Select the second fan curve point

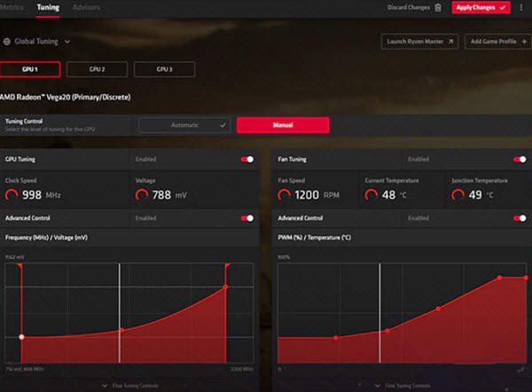(x=387, y=331)
